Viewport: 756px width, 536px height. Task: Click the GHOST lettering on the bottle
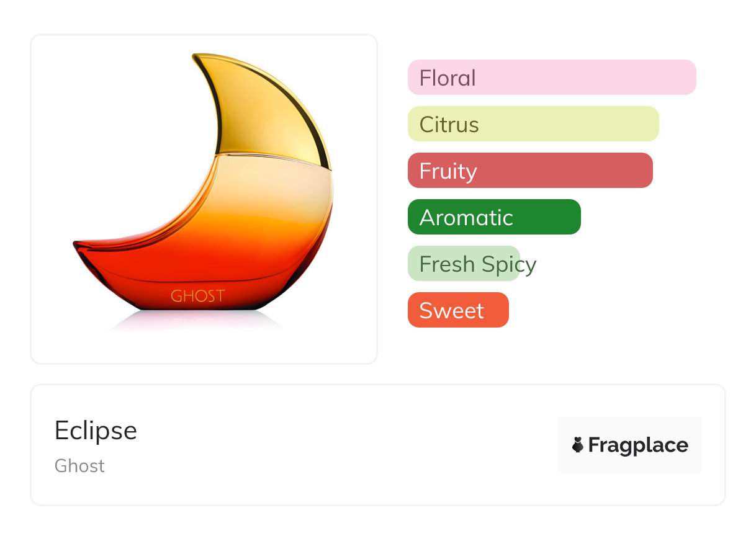pyautogui.click(x=197, y=296)
